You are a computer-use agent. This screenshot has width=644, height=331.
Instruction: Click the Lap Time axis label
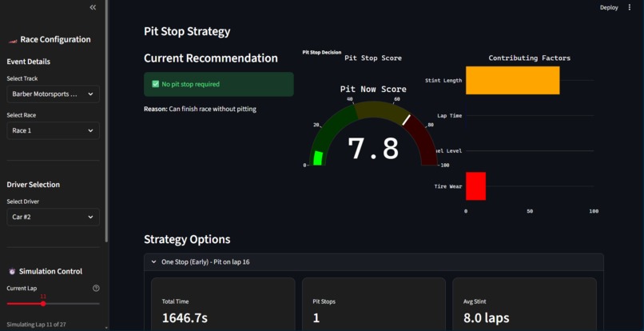(449, 116)
